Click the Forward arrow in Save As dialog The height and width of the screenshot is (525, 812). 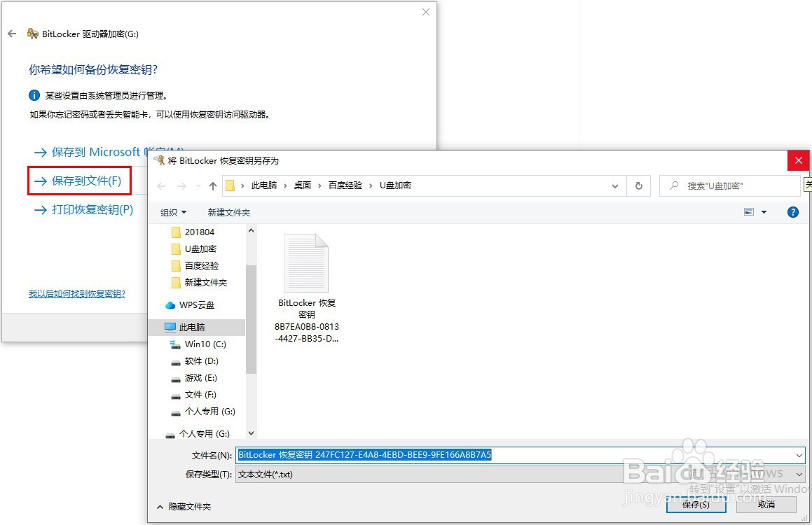point(181,185)
